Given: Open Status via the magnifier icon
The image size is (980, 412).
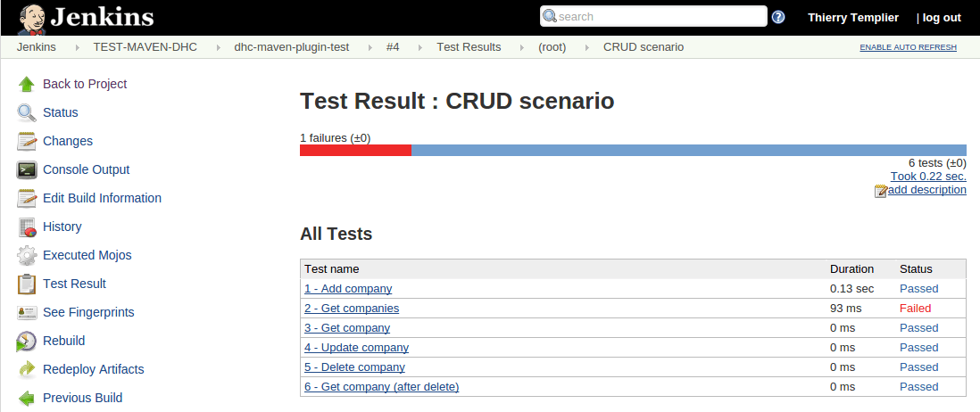Looking at the screenshot, I should (27, 112).
